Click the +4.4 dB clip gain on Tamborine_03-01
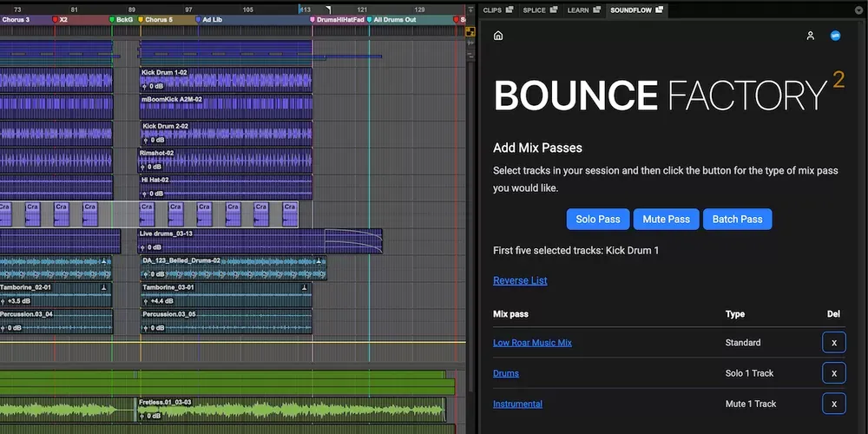 (158, 302)
